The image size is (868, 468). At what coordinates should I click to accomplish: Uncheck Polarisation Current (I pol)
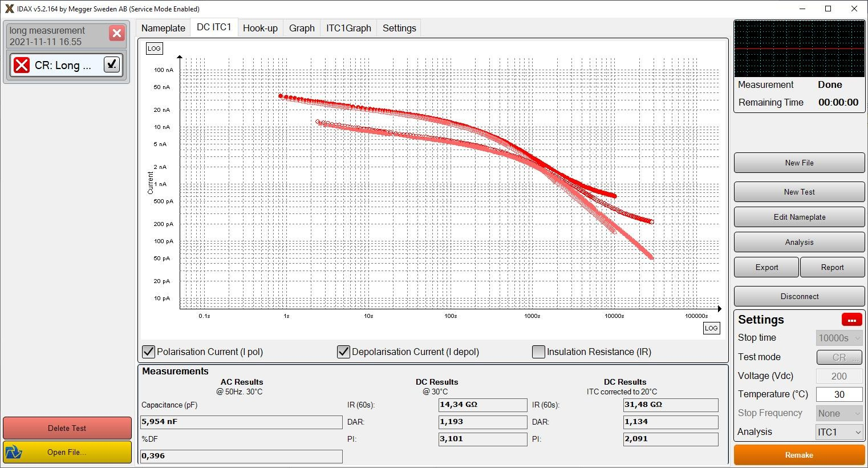(x=148, y=352)
